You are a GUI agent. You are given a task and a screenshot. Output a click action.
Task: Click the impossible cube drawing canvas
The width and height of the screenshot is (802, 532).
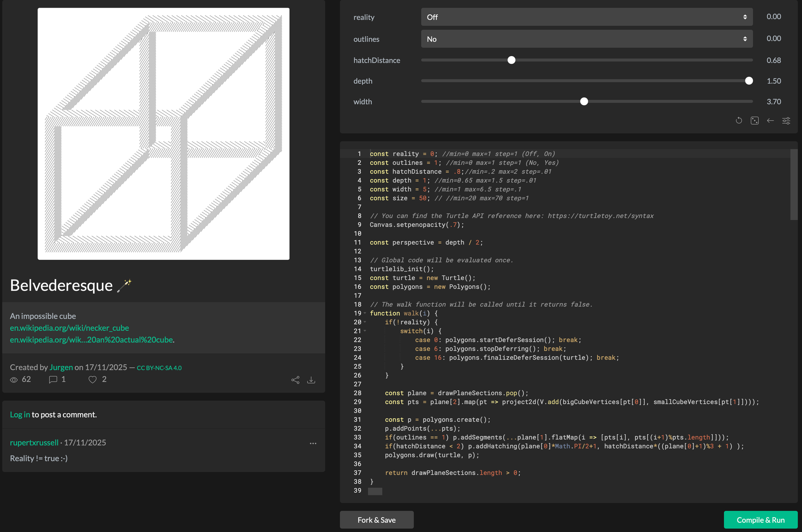[164, 134]
